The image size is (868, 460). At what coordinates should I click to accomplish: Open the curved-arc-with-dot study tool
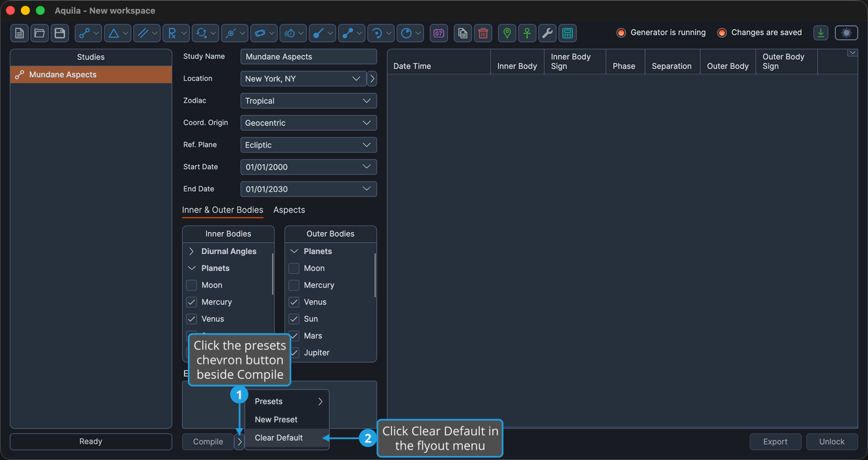381,33
